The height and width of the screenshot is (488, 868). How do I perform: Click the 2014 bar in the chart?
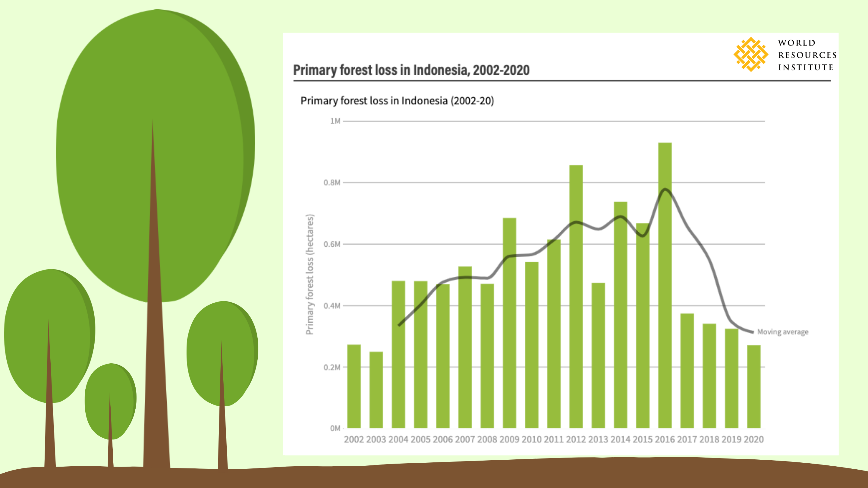(x=620, y=315)
